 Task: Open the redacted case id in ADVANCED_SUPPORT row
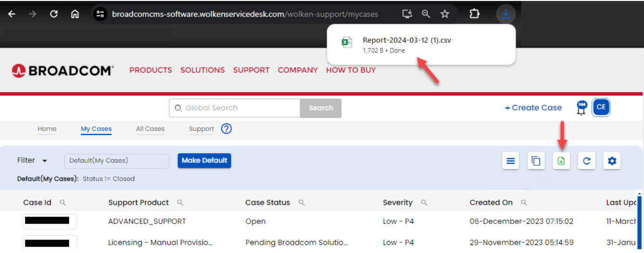tap(50, 221)
